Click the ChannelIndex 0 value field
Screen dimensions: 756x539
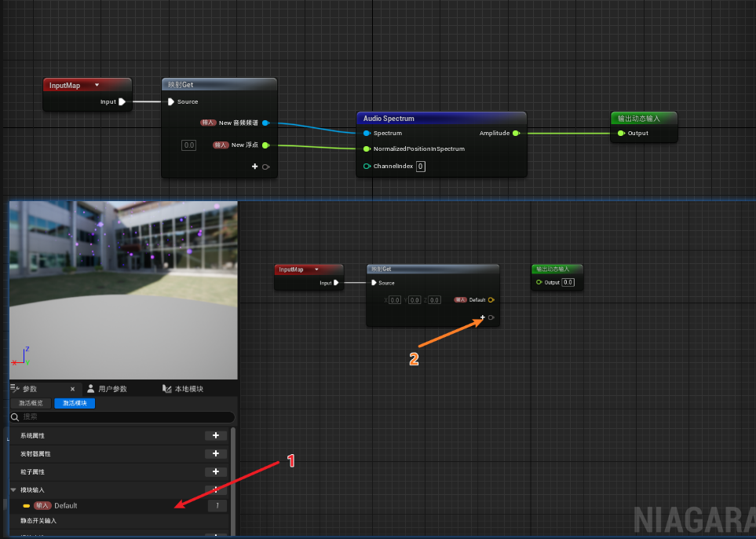tap(421, 167)
